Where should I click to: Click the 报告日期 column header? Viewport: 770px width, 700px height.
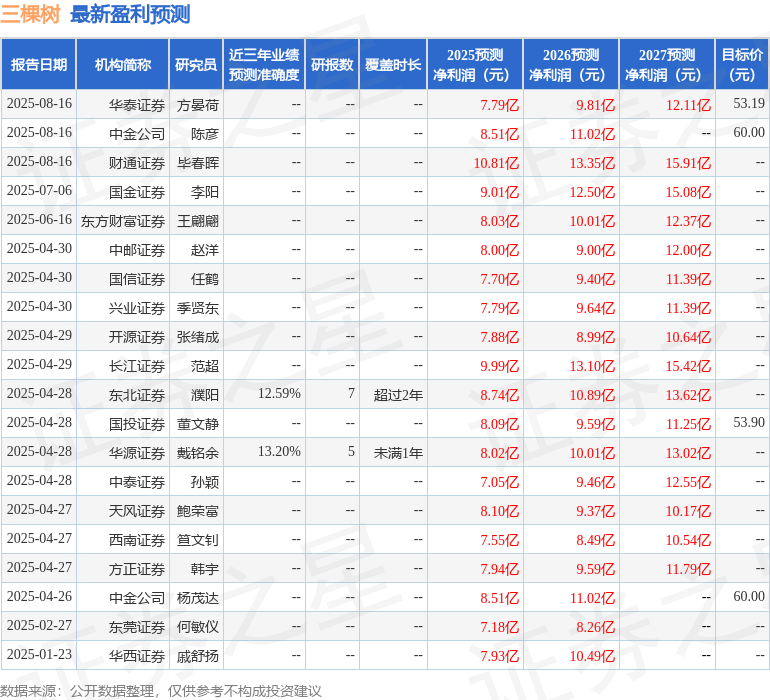pos(39,65)
